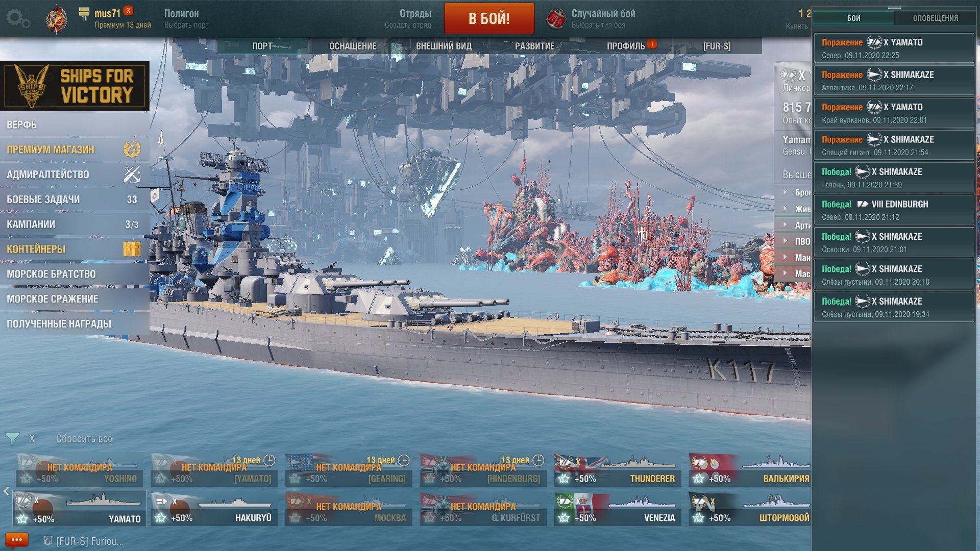Click Сбросить все filter link
This screenshot has height=551, width=980.
pos(84,438)
